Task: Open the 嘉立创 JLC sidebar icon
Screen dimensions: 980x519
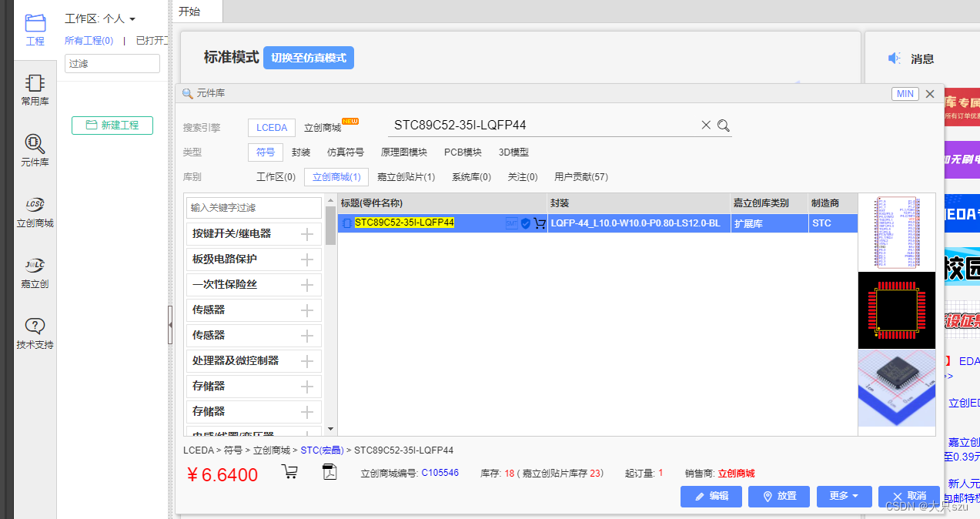Action: pyautogui.click(x=35, y=273)
